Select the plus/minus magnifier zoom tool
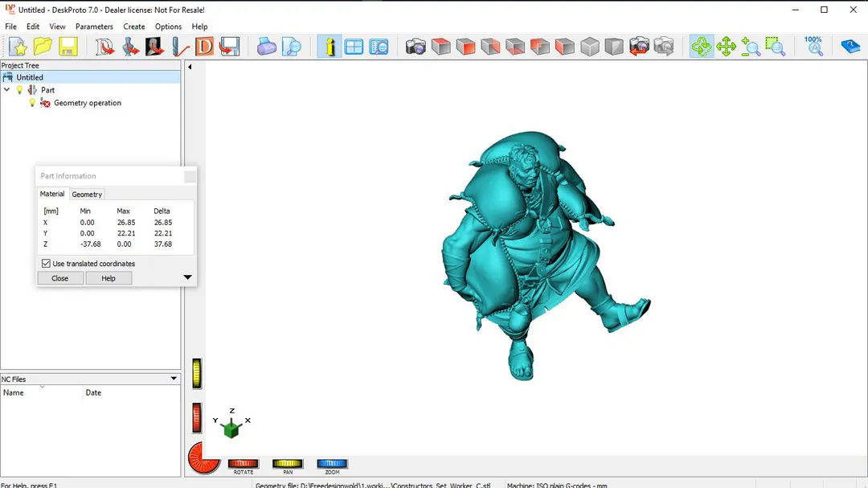The height and width of the screenshot is (488, 868). pos(751,47)
